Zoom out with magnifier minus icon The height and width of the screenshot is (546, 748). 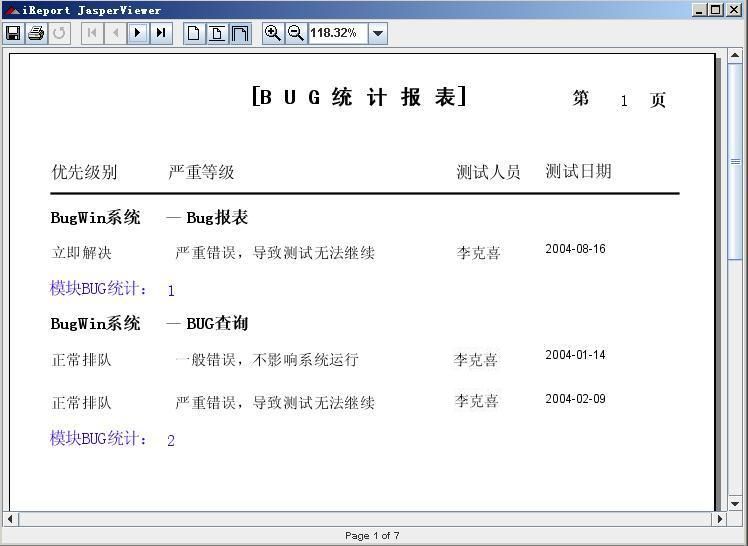pyautogui.click(x=296, y=33)
